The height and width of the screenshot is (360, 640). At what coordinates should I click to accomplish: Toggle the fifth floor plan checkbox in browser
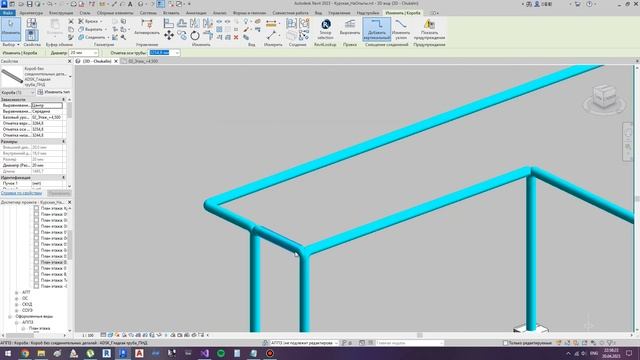click(x=36, y=232)
